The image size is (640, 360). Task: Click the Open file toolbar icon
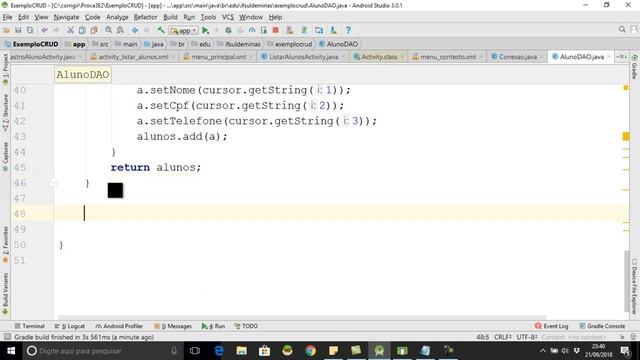[x=7, y=30]
